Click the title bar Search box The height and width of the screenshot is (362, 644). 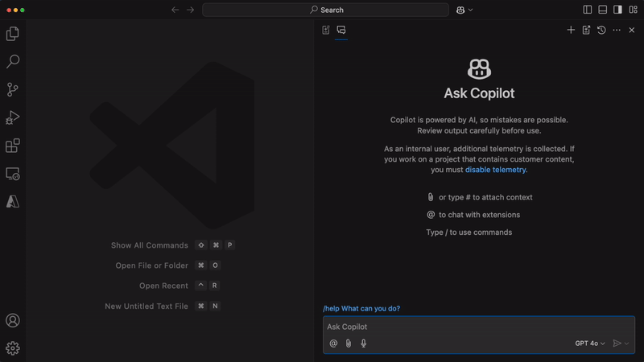coord(325,10)
